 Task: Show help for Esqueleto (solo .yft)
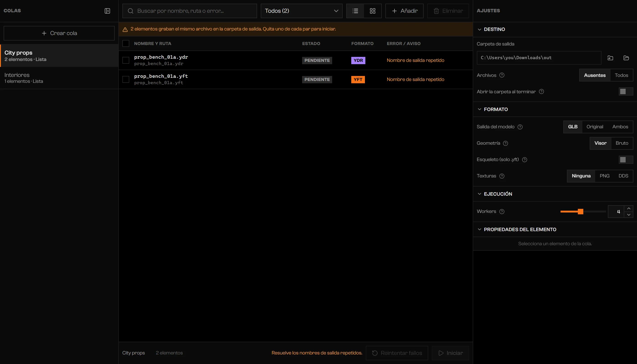point(525,159)
